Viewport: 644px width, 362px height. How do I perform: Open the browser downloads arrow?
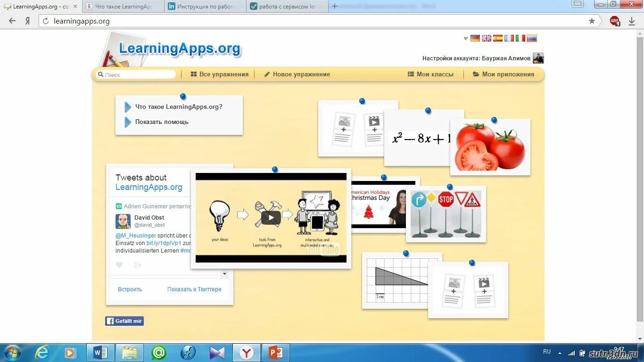632,21
